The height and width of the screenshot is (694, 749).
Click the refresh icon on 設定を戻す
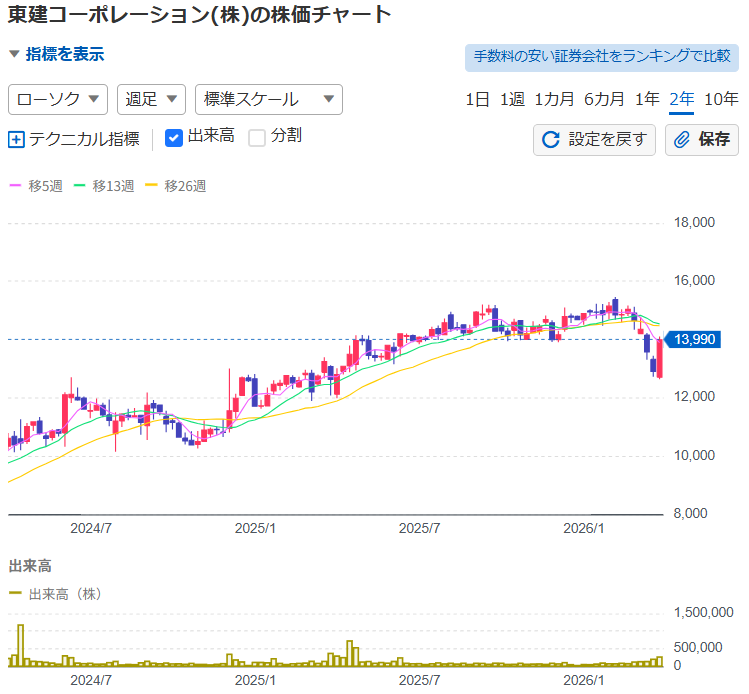click(x=550, y=139)
